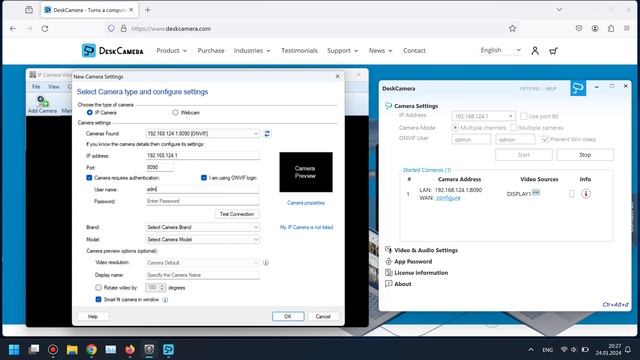Refresh the Cameras Found list
The height and width of the screenshot is (360, 640).
267,133
